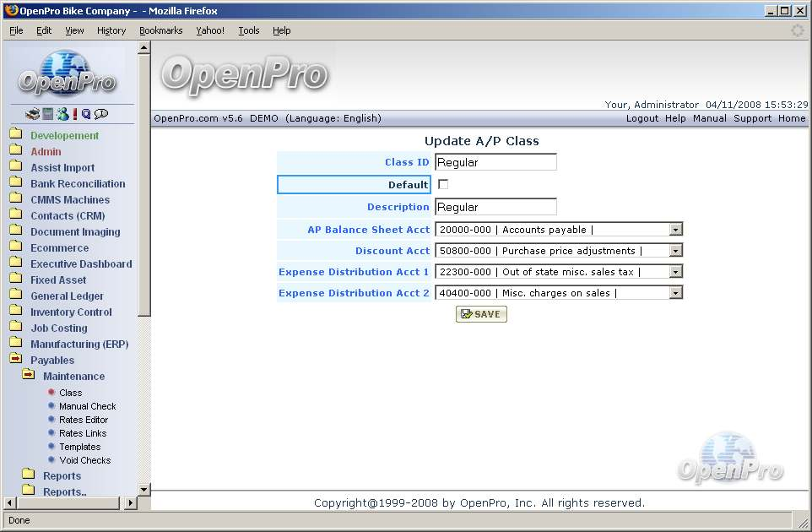Open the calculator icon in sidebar

tap(48, 114)
